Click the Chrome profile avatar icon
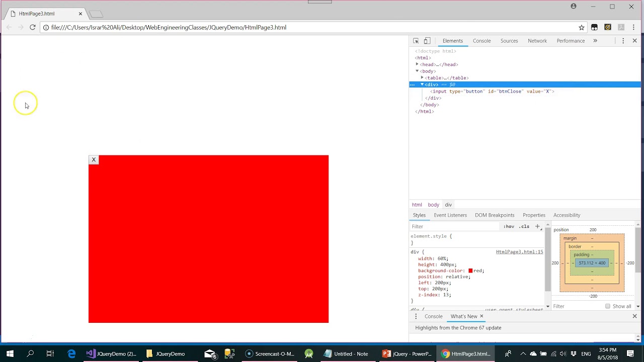Viewport: 644px width, 362px height. (574, 6)
